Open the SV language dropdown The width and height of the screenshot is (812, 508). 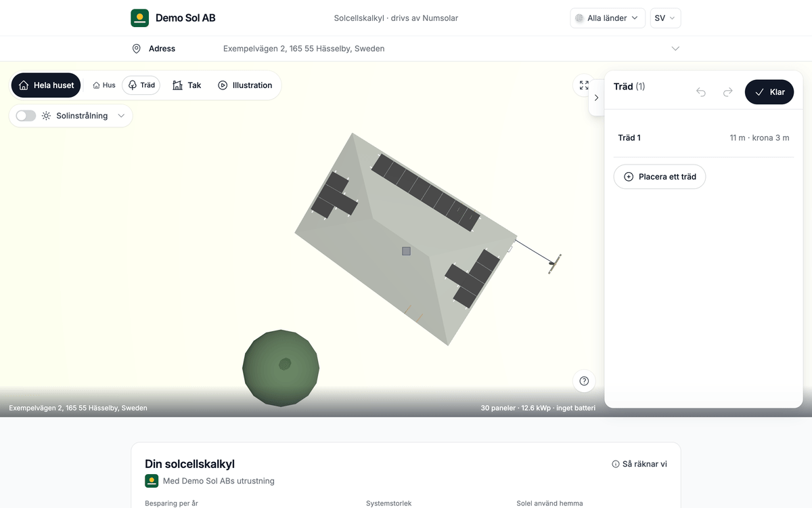pos(665,18)
